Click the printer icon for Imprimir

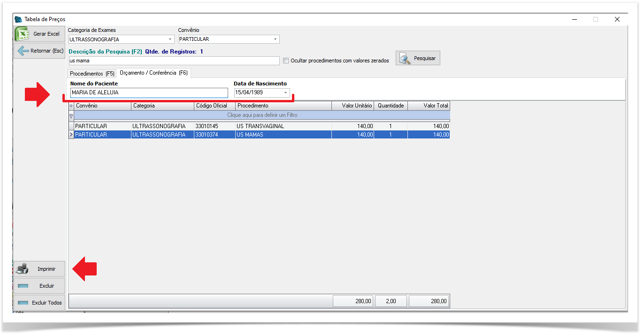click(23, 269)
